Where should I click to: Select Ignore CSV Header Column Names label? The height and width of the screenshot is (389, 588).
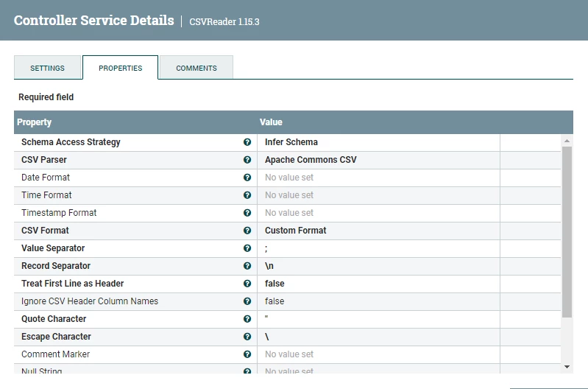pos(90,301)
